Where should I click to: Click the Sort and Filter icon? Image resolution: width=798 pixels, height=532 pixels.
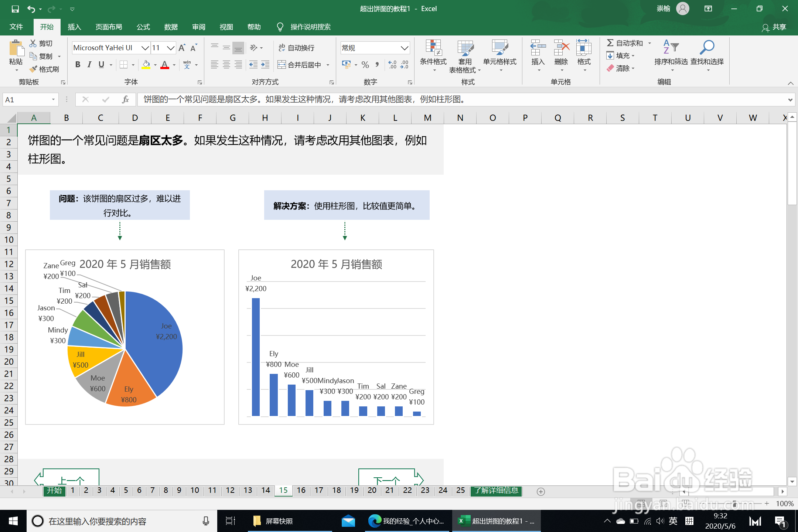click(x=671, y=48)
